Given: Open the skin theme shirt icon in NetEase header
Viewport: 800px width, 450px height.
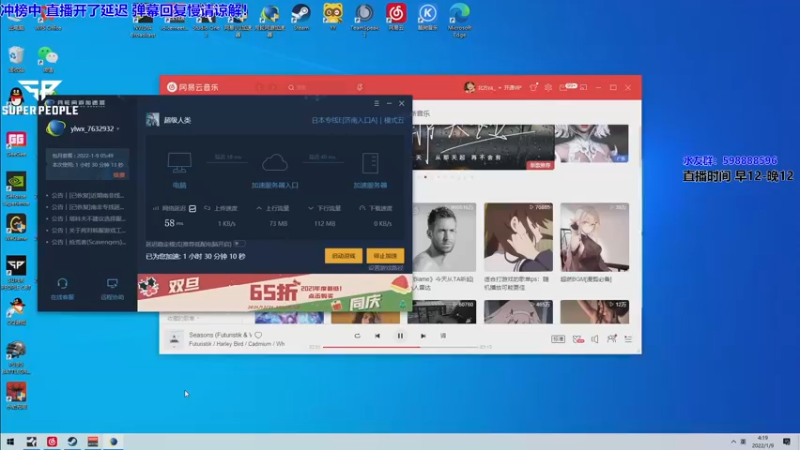Looking at the screenshot, I should coord(533,87).
